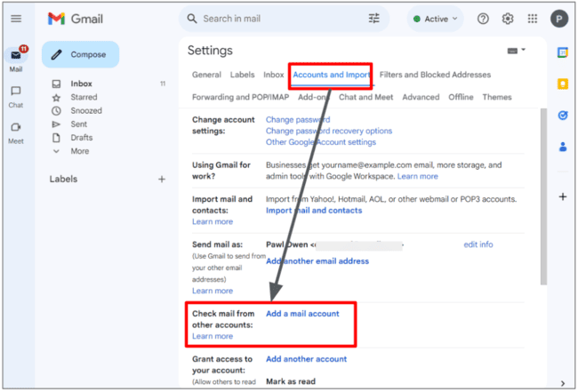Image resolution: width=578 pixels, height=392 pixels.
Task: Open the account avatar P
Action: coord(559,19)
